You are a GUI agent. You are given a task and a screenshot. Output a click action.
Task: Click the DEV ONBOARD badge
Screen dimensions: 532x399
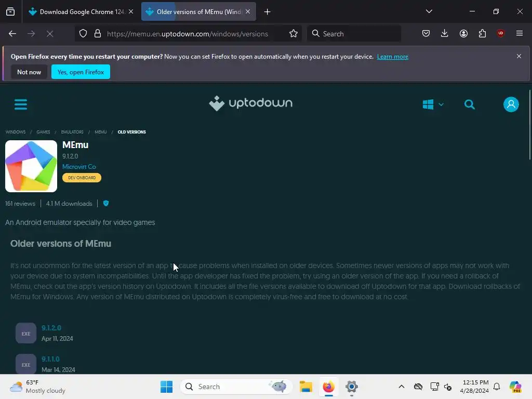coord(82,178)
